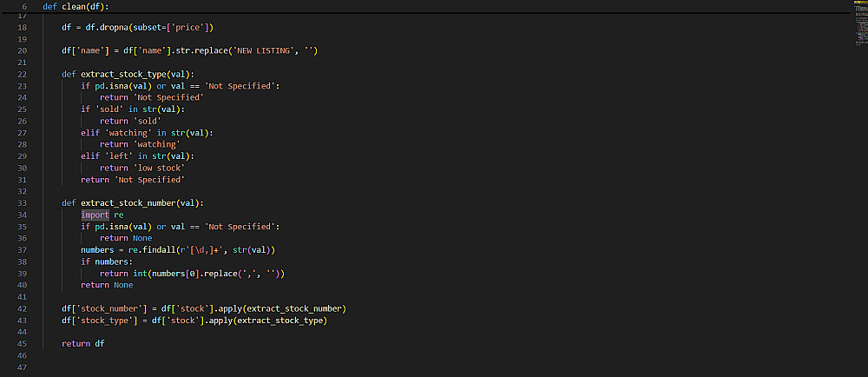Viewport: 868px width, 377px height.
Task: Click line number 22 in the gutter
Action: point(23,74)
